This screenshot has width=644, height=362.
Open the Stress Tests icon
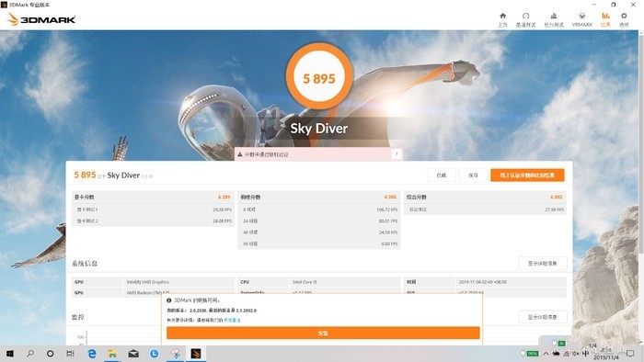coord(554,19)
